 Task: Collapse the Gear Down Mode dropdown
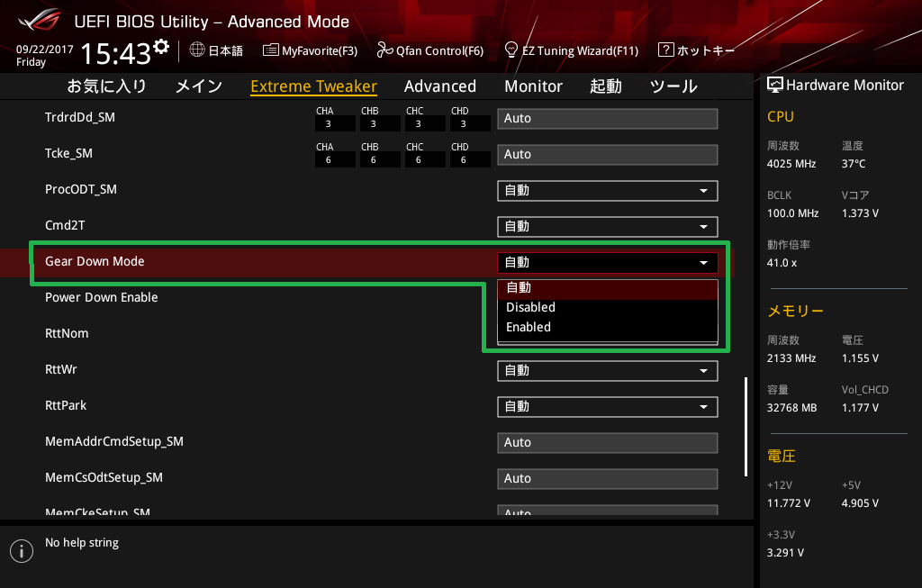608,263
